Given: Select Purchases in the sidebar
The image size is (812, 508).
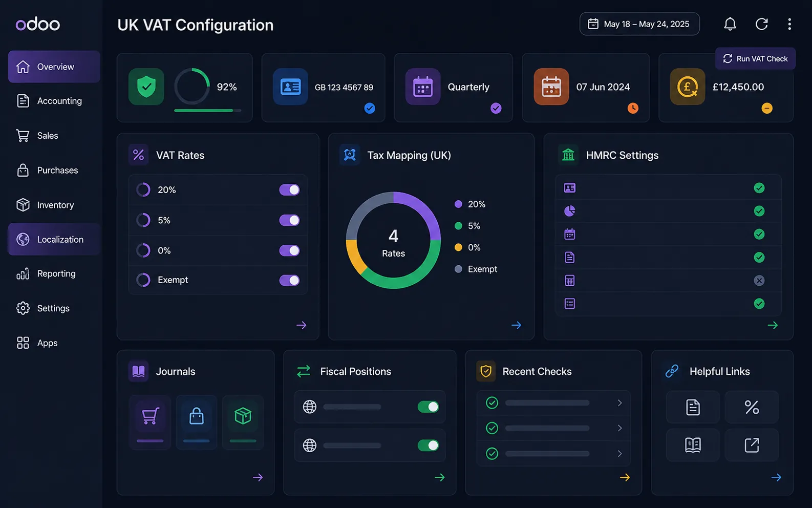Looking at the screenshot, I should [x=54, y=170].
